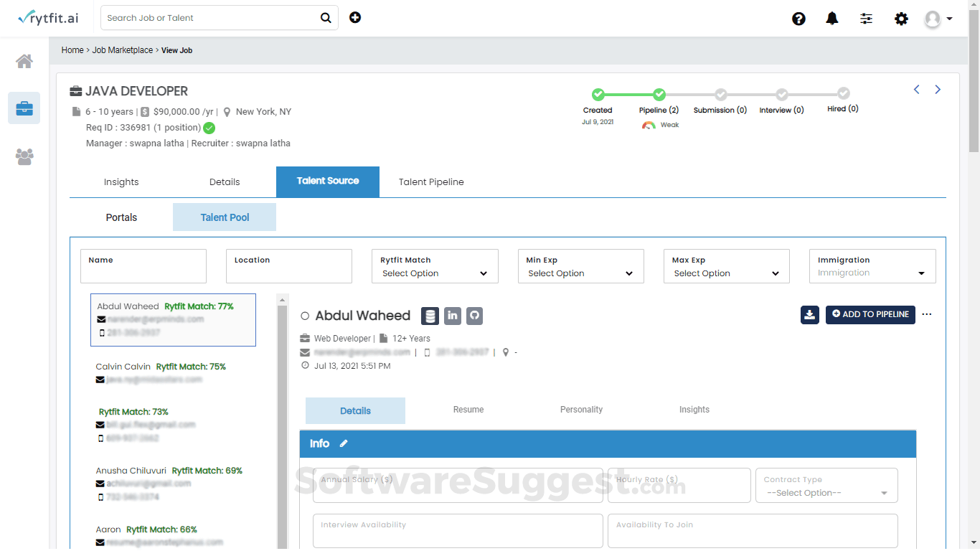The image size is (980, 551).
Task: Edit Info section with pencil icon
Action: 344,443
